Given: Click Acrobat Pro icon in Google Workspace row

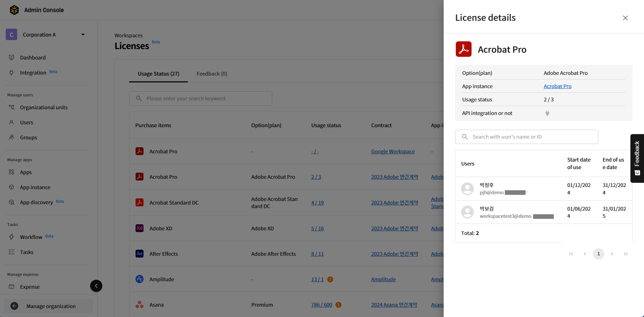Looking at the screenshot, I should pos(140,151).
